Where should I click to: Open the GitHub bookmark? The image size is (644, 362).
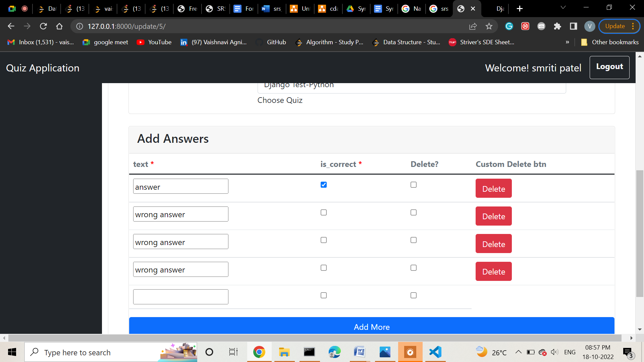click(271, 42)
